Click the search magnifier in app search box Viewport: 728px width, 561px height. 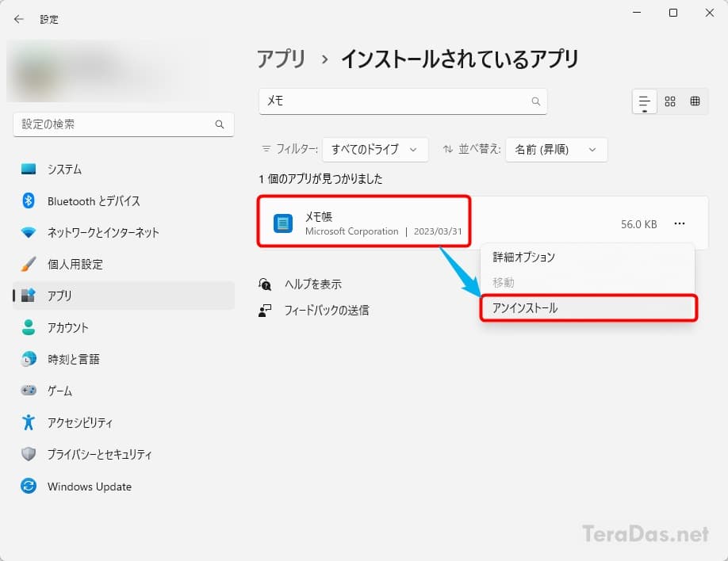tap(535, 101)
